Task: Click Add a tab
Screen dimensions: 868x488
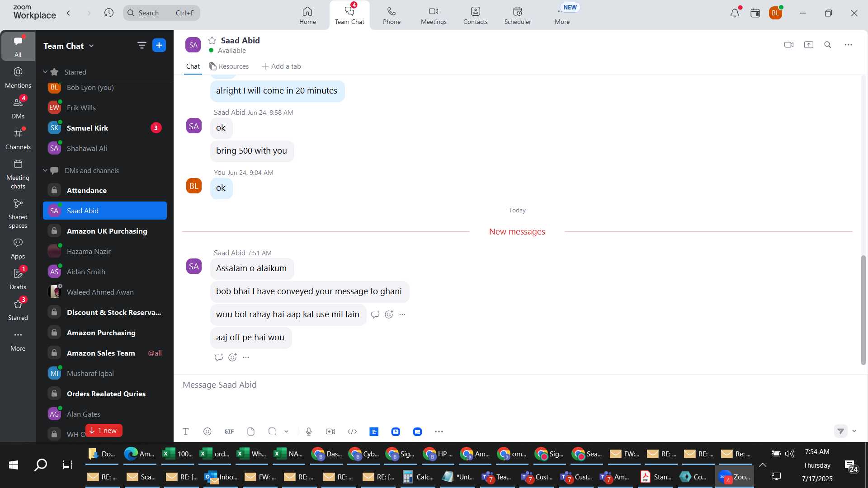Action: pyautogui.click(x=281, y=66)
